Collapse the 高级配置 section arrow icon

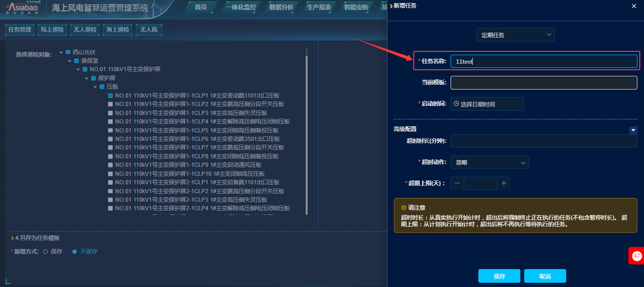pyautogui.click(x=633, y=130)
